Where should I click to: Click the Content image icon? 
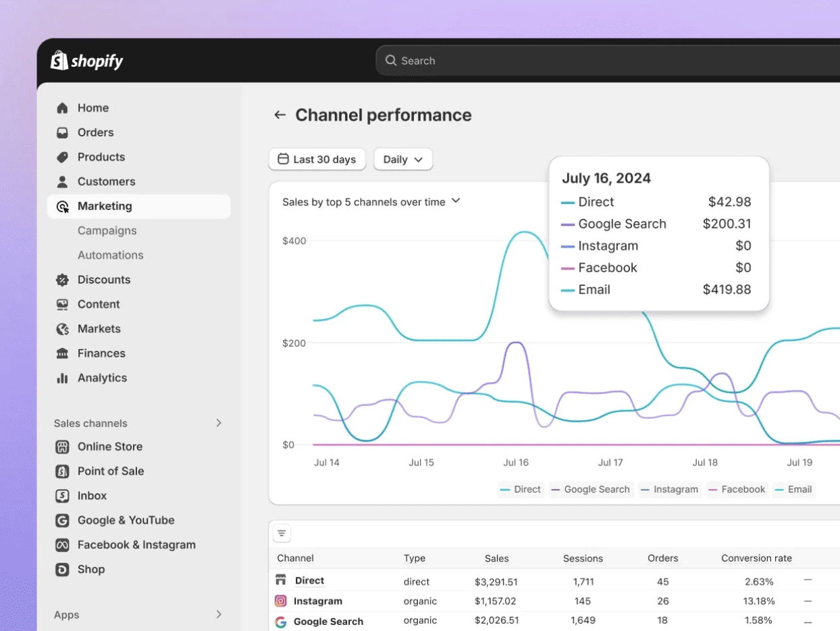pyautogui.click(x=63, y=304)
